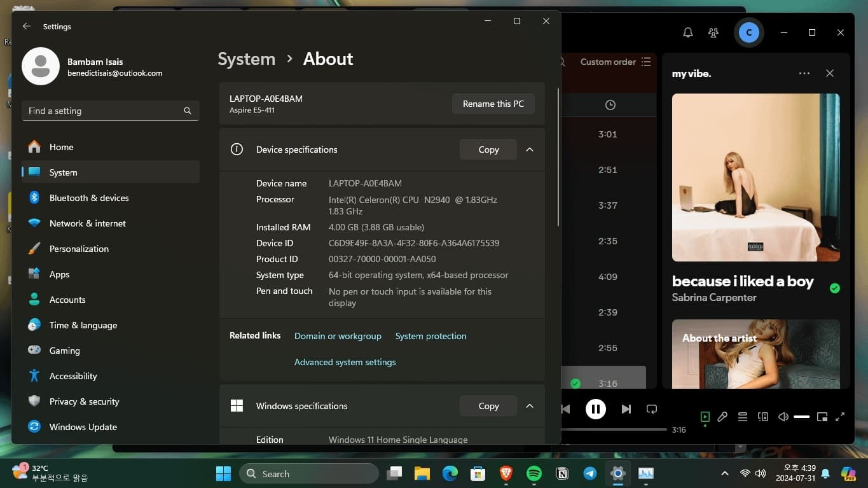868x488 pixels.
Task: Open Telegram from taskbar
Action: tap(590, 473)
